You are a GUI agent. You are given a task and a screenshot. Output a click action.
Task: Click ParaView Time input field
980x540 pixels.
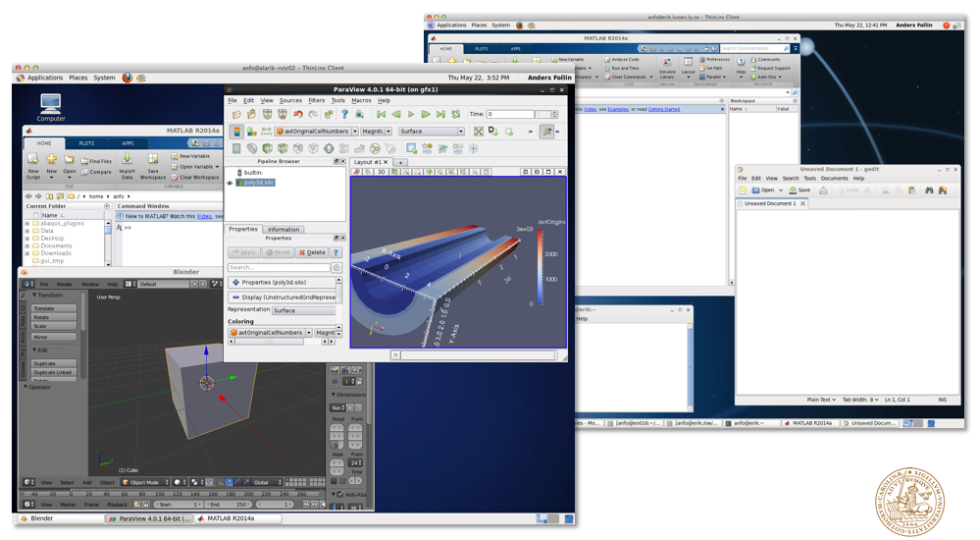[x=511, y=115]
